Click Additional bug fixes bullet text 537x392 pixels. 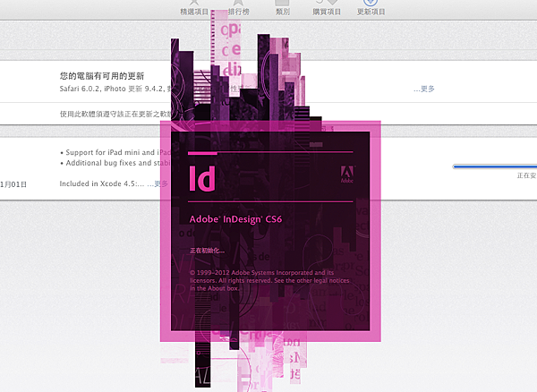coord(115,163)
